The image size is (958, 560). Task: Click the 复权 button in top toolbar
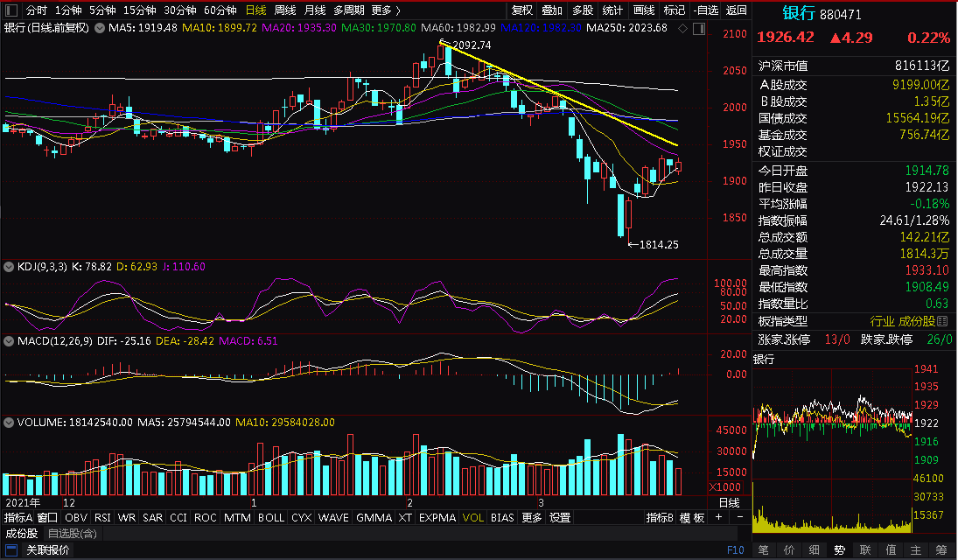pos(521,10)
